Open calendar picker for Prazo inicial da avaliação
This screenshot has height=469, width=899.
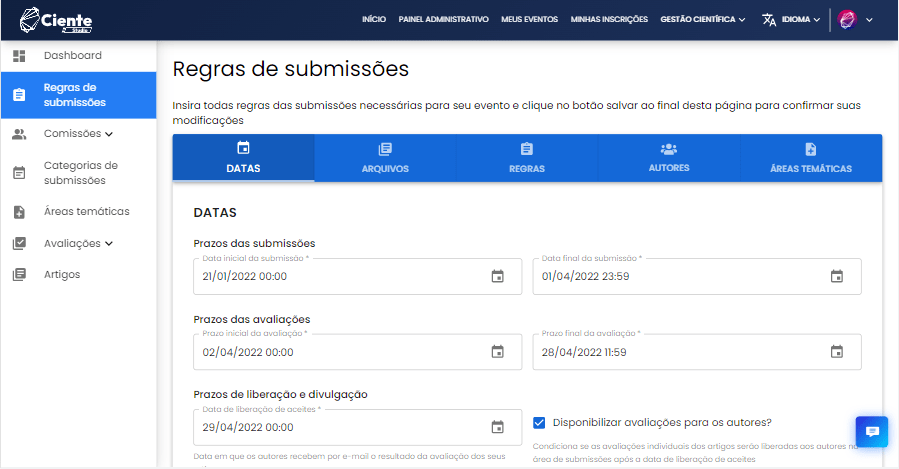point(498,352)
